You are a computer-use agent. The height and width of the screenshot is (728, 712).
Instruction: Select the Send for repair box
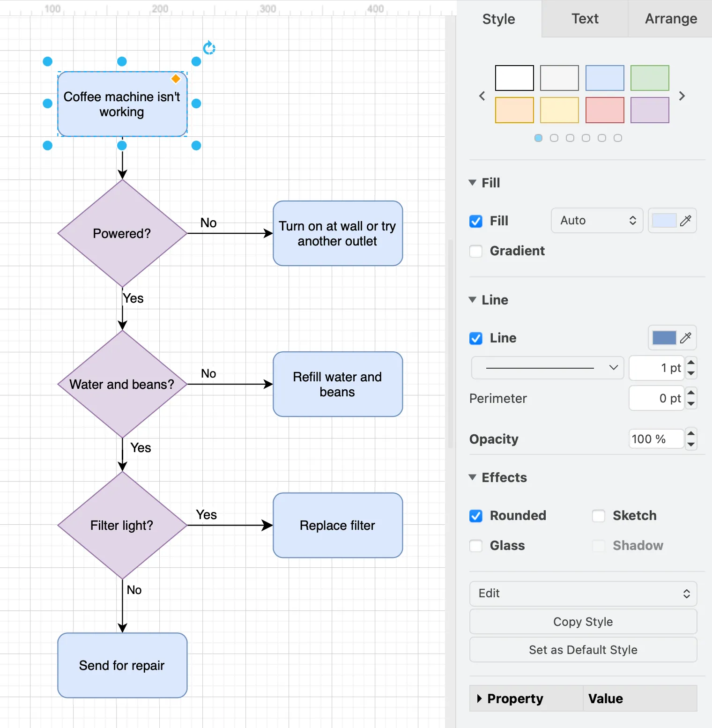coord(122,665)
